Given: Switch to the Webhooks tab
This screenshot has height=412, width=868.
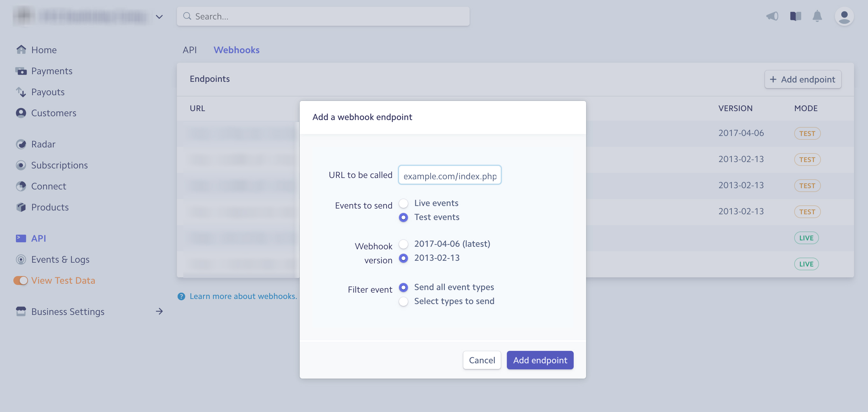Looking at the screenshot, I should point(236,50).
